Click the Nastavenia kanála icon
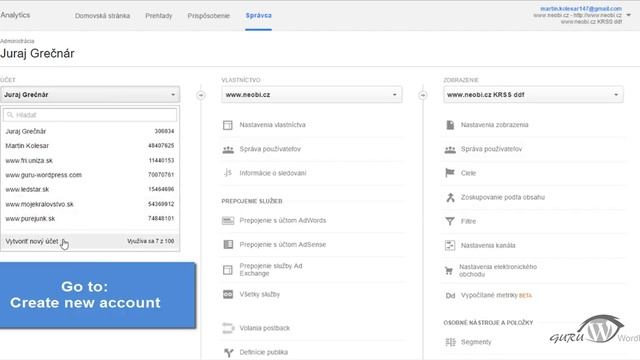The width and height of the screenshot is (640, 360). (450, 245)
